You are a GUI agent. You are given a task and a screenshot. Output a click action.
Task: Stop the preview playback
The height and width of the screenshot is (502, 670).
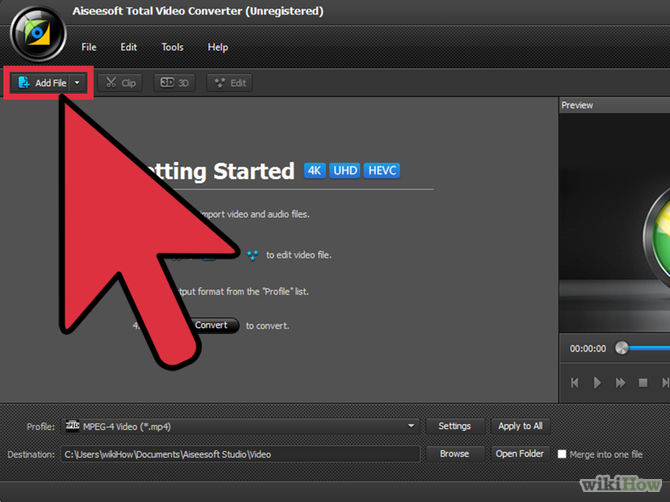[643, 382]
